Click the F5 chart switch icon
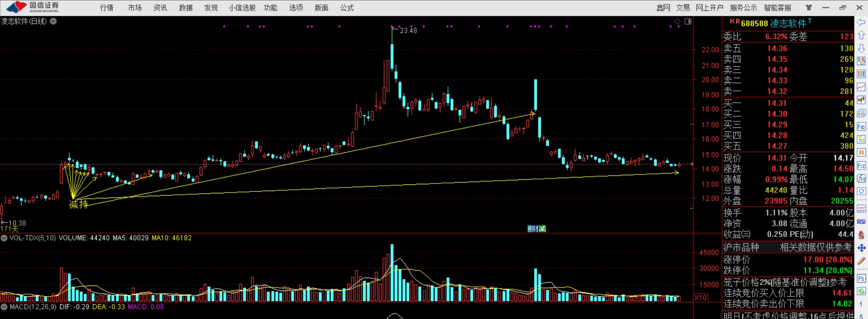868x319 pixels. pyautogui.click(x=861, y=279)
